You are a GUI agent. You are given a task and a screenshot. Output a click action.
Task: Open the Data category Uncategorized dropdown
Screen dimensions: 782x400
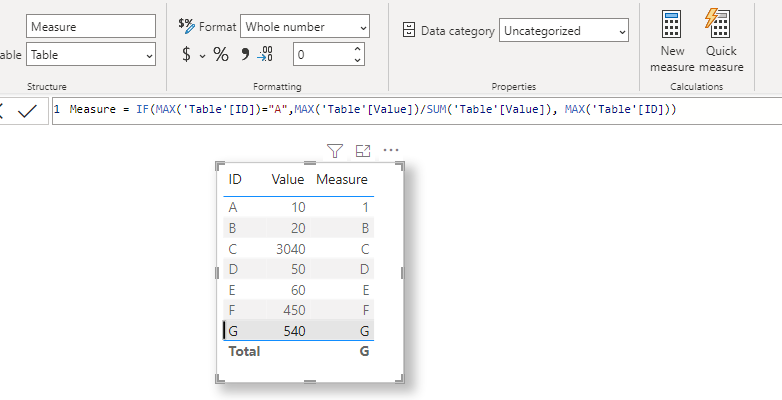(x=564, y=31)
